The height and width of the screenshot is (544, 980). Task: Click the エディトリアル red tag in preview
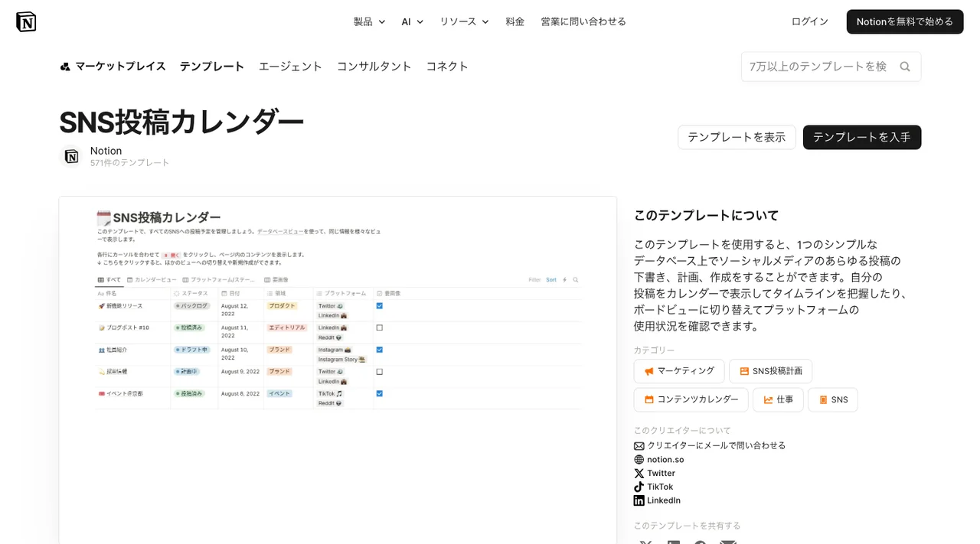click(x=287, y=327)
